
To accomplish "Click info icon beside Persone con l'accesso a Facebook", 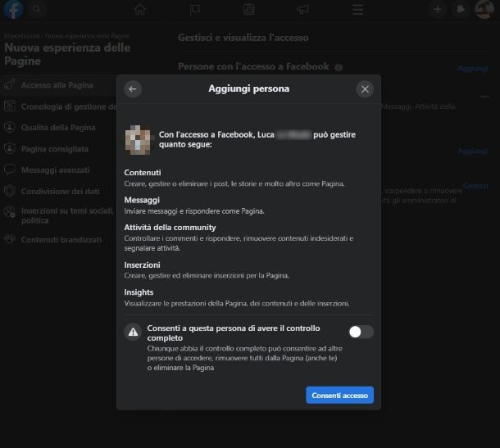I will tap(339, 67).
